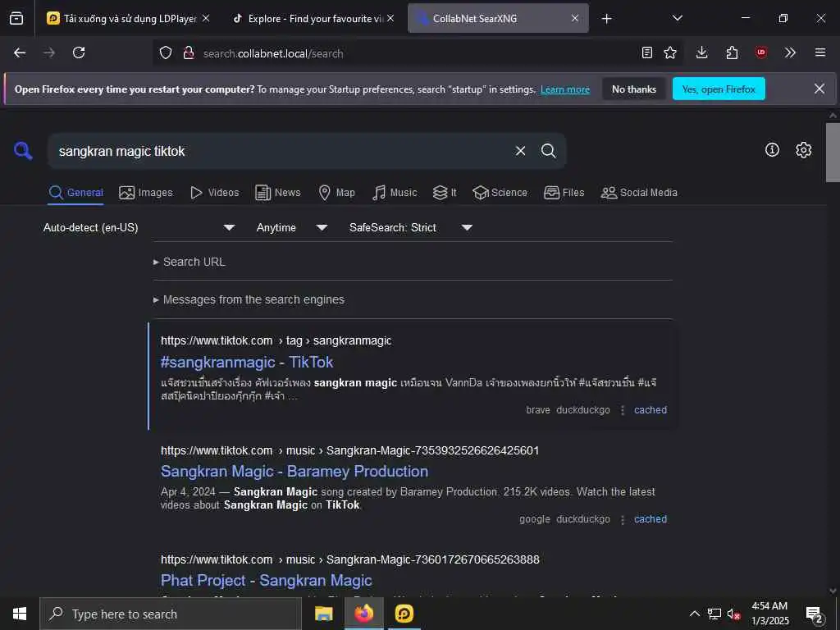Open notification center icon
This screenshot has height=630, width=840.
coord(815,614)
